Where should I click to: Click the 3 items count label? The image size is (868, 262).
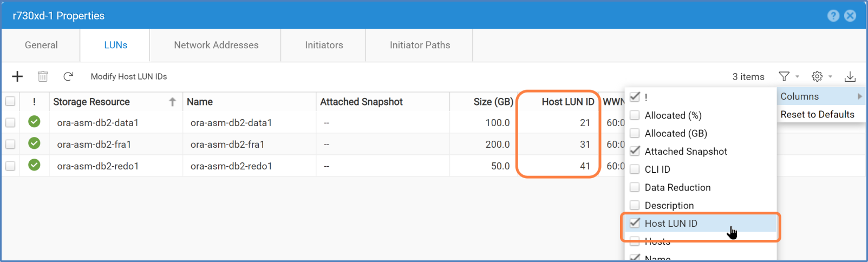pyautogui.click(x=748, y=77)
